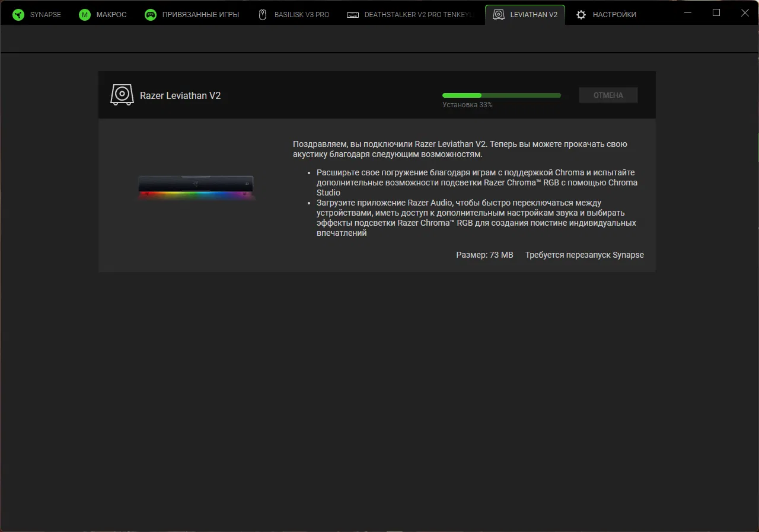The width and height of the screenshot is (759, 532).
Task: Open the SYNAPSE tab
Action: [x=37, y=15]
